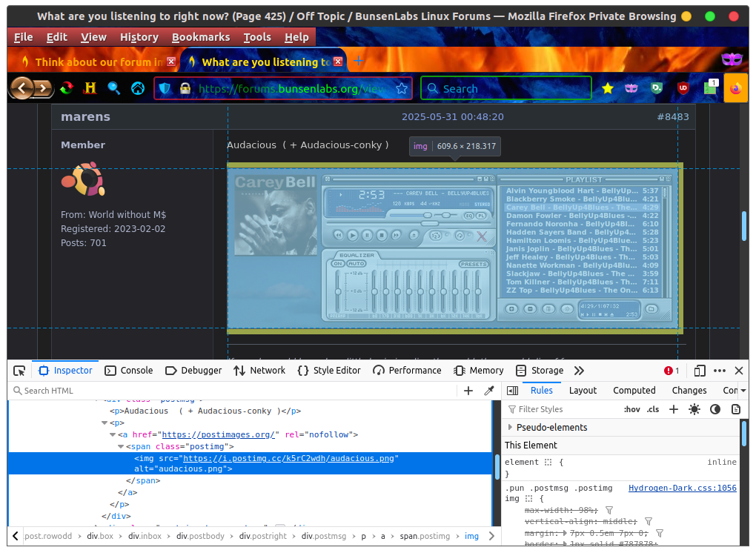Open the post date 2025-05-31 00:48:20 link

pos(453,116)
